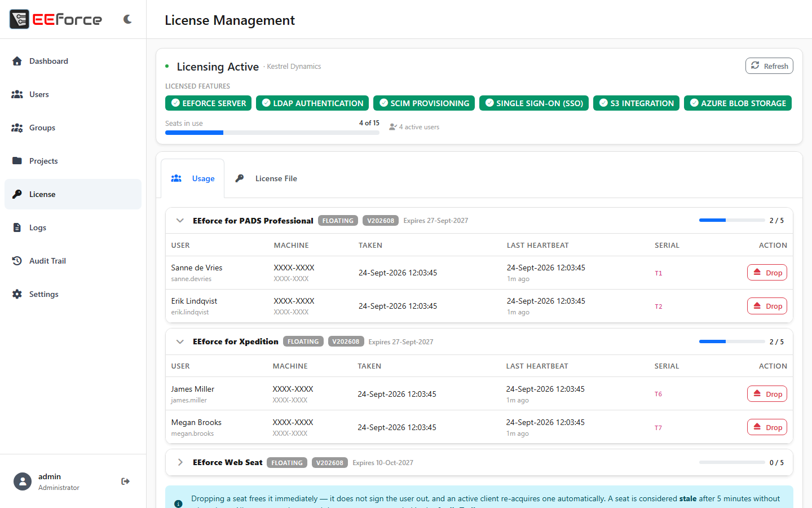
Task: Click the info icon in the blue notice
Action: [x=178, y=503]
